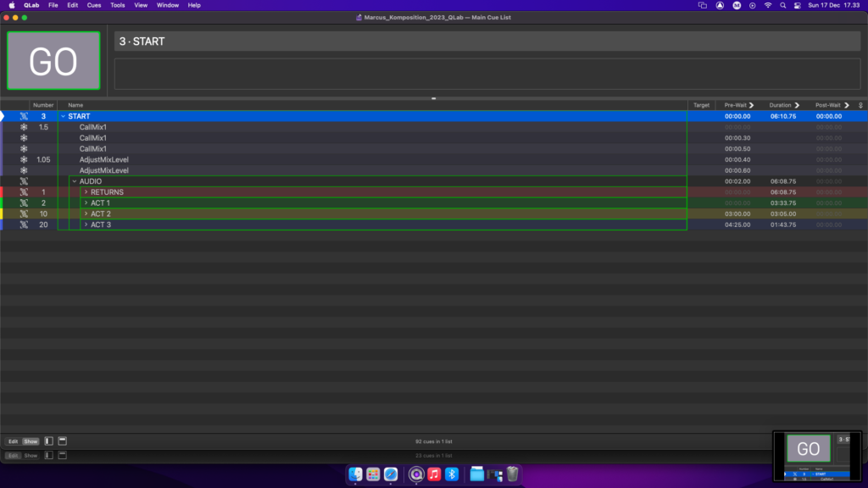
Task: Open the Tools menu
Action: pos(117,5)
